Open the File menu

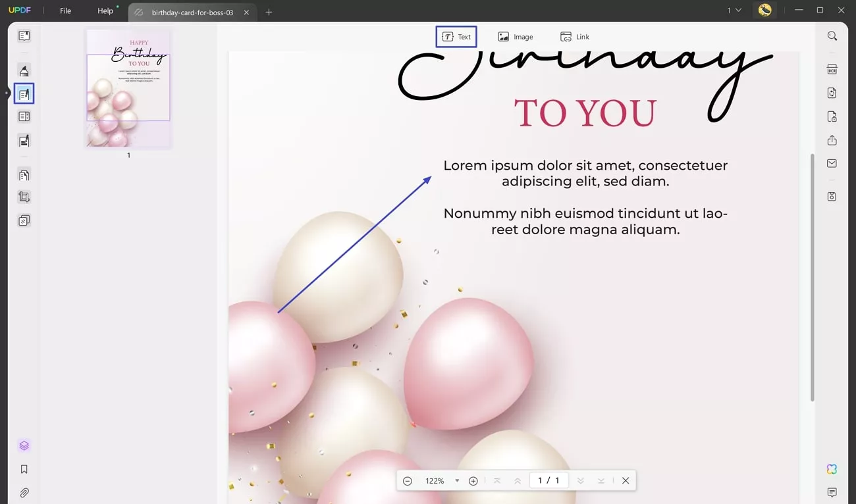pos(65,11)
